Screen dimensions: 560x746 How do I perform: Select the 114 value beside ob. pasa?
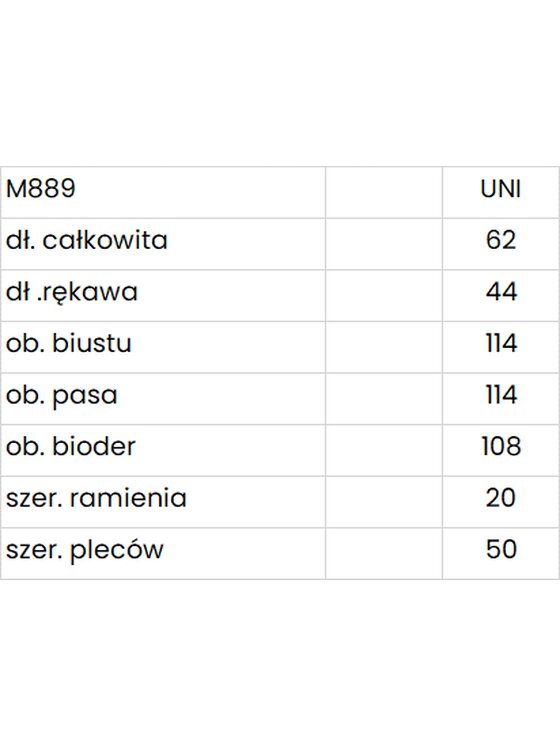point(501,399)
